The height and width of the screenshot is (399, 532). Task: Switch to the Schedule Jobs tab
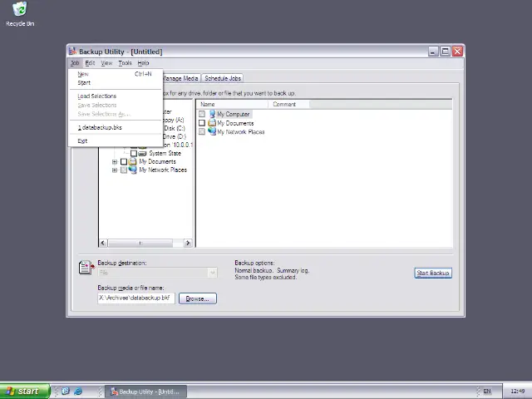223,78
